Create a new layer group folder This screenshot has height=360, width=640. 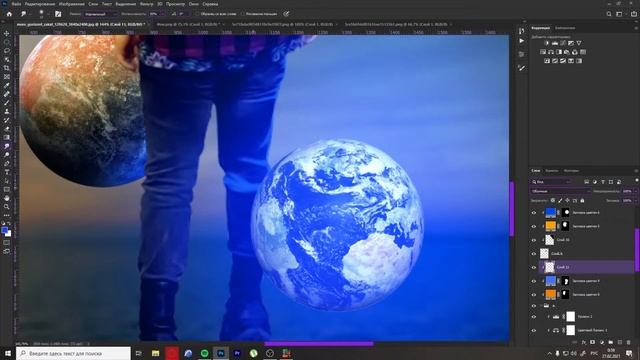coord(611,342)
